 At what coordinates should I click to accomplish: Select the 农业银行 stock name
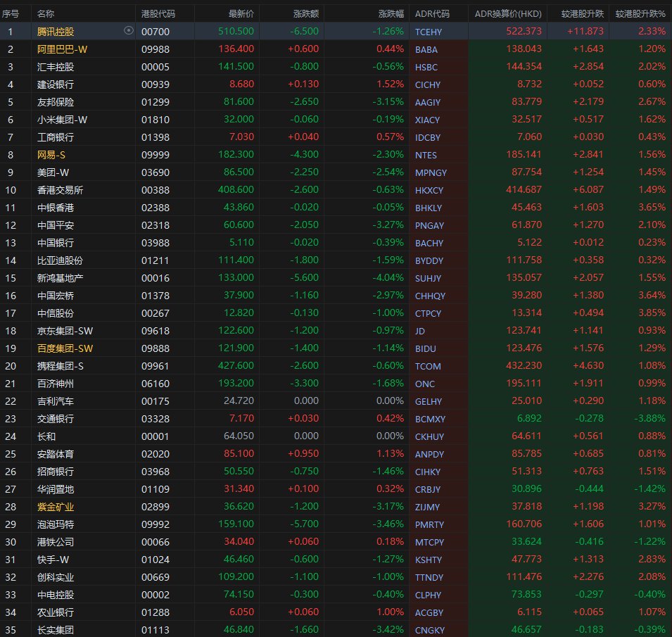point(56,612)
